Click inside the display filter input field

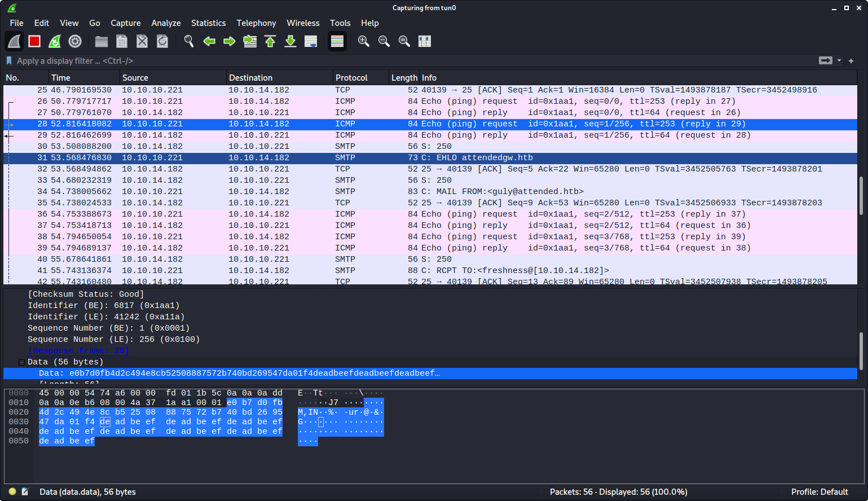226,60
